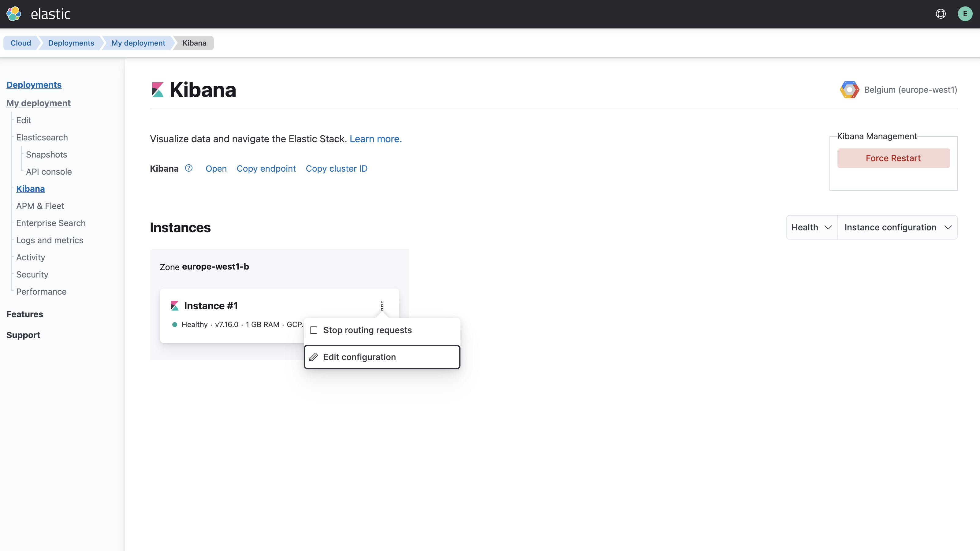980x551 pixels.
Task: Open Kibana via the Open link
Action: (216, 169)
